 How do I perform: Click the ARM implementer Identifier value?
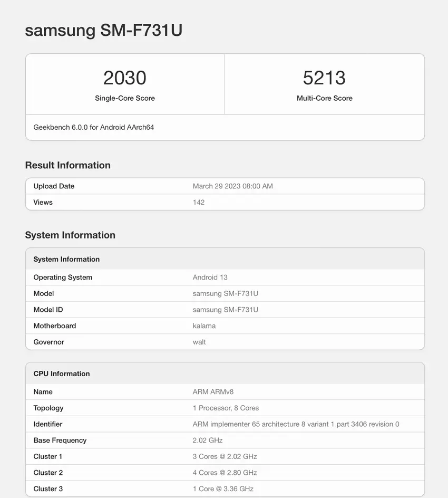click(296, 424)
